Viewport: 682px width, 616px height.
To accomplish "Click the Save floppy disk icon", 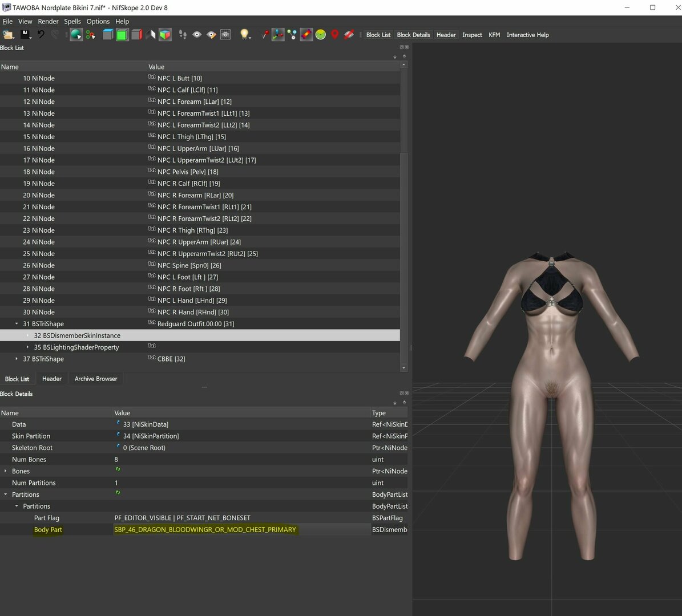I will coord(25,35).
